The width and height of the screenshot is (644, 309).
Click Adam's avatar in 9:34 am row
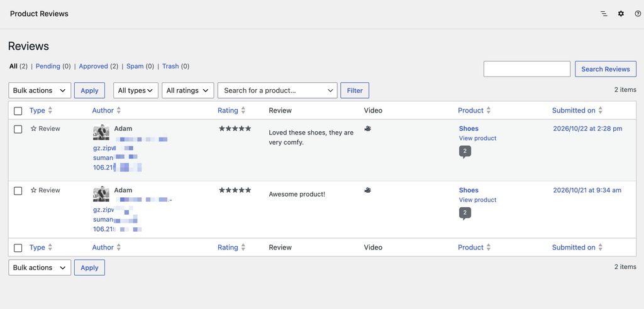tap(101, 193)
